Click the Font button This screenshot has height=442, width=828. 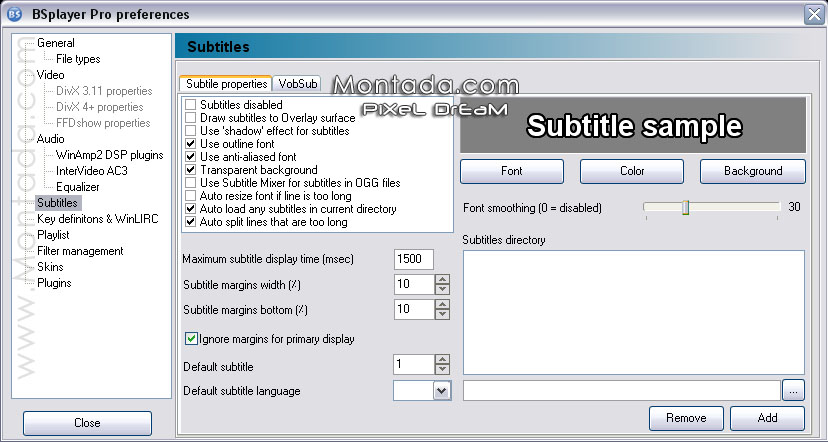click(x=512, y=171)
